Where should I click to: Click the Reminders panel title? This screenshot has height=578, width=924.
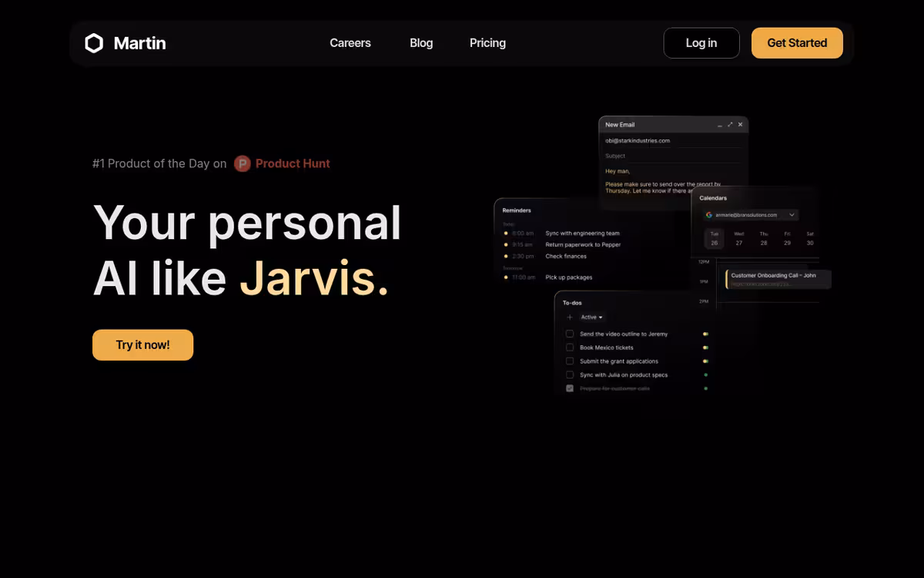pos(517,210)
